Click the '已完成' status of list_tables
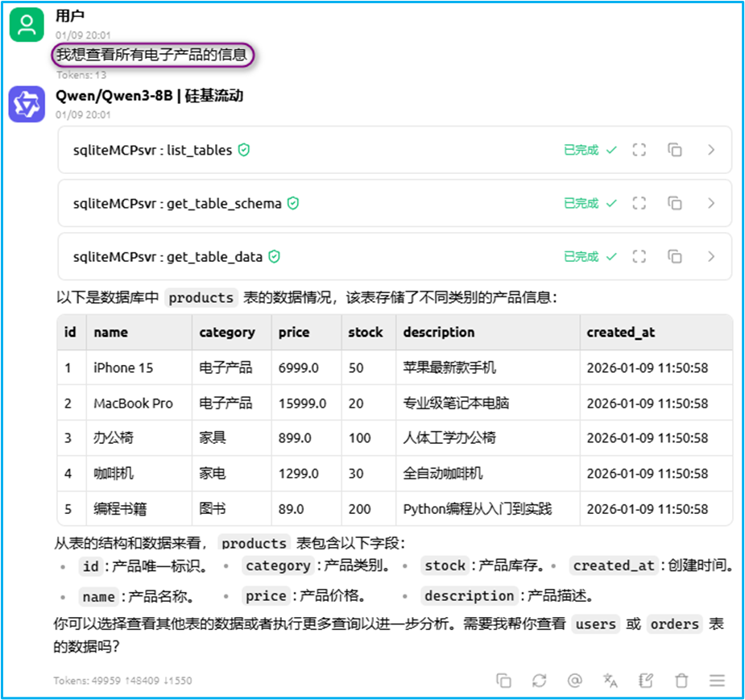This screenshot has width=745, height=700. click(x=581, y=150)
